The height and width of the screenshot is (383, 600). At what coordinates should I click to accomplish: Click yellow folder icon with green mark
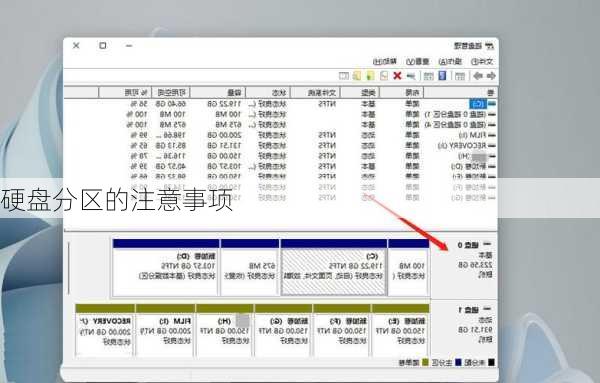(x=370, y=75)
